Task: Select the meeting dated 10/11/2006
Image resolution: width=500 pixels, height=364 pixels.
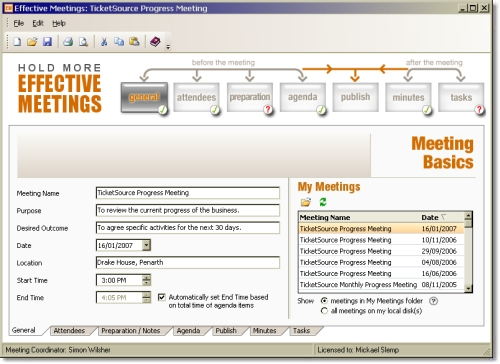Action: 381,240
